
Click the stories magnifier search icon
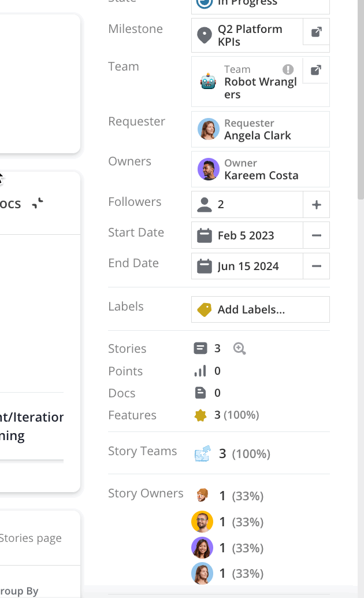(x=239, y=348)
